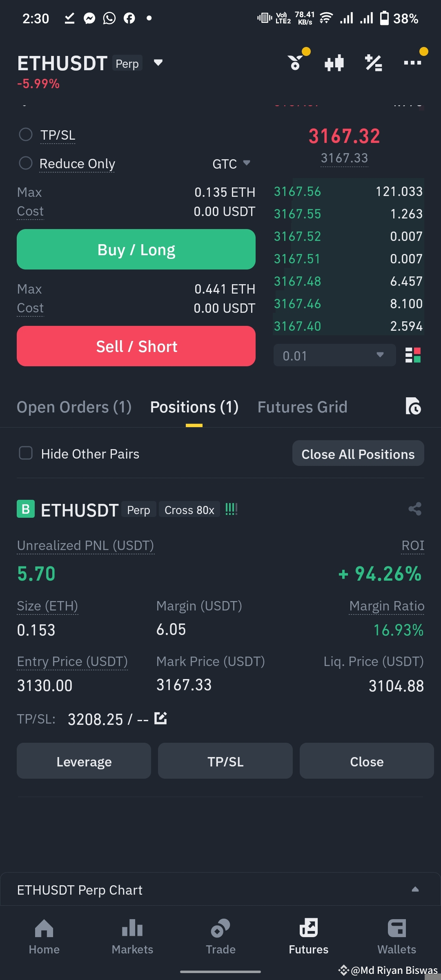
Task: Open the order history clock icon
Action: coord(413,406)
